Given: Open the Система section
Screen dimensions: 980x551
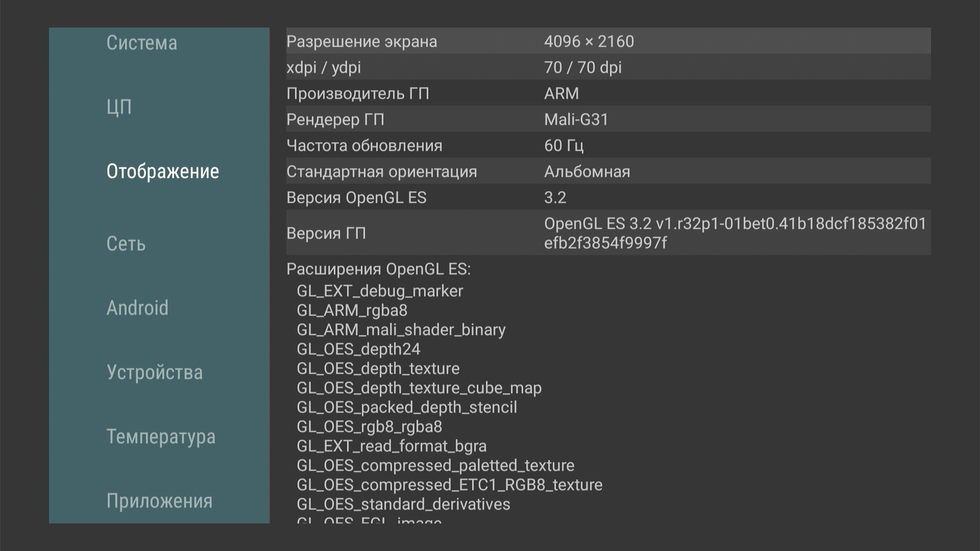Looking at the screenshot, I should (x=142, y=43).
